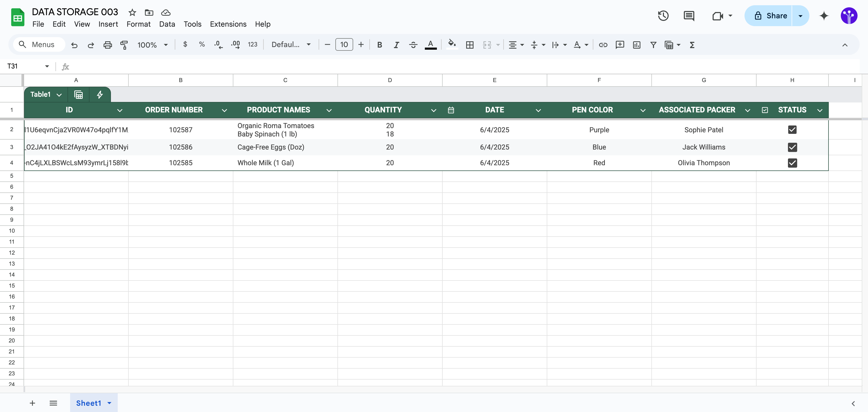
Task: Open version history clock icon
Action: click(x=663, y=16)
